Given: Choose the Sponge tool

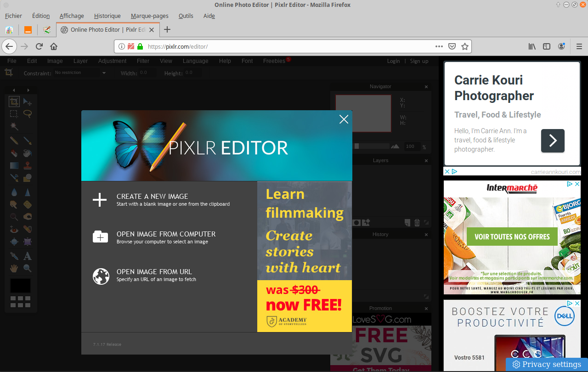Looking at the screenshot, I should tap(28, 204).
